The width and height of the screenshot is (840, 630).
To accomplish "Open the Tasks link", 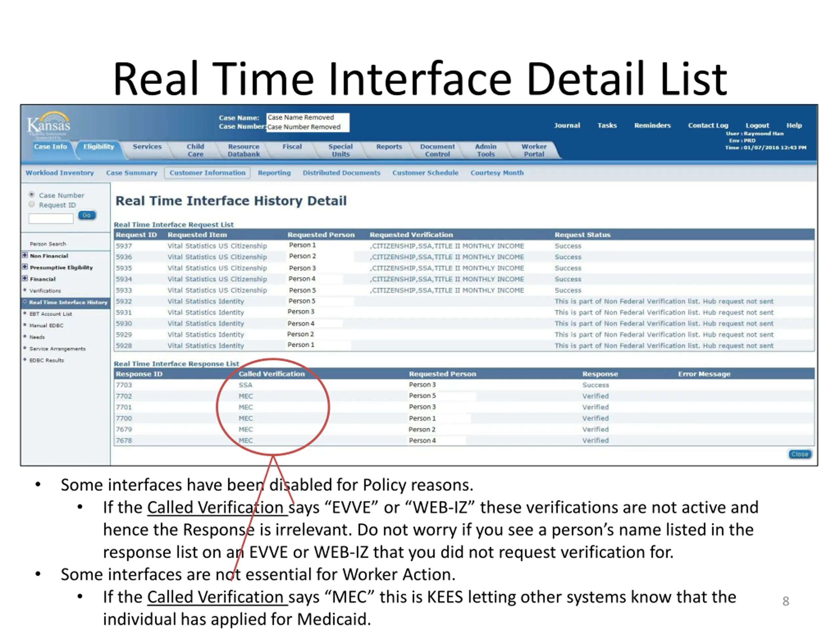I will point(607,125).
